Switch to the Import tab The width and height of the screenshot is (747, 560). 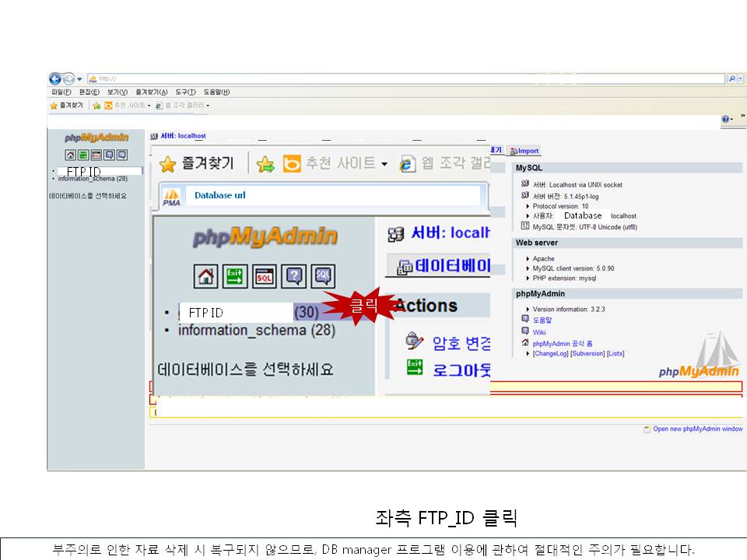click(526, 151)
